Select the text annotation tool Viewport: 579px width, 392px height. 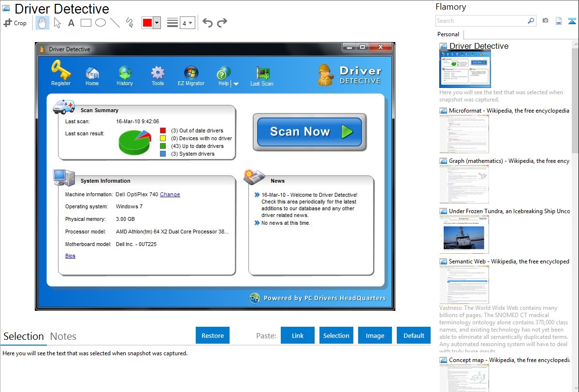[x=71, y=23]
